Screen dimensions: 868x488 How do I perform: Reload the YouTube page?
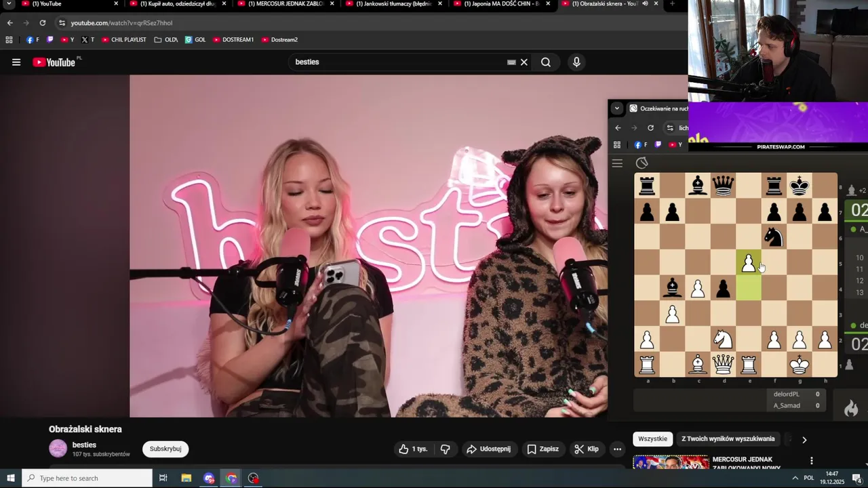tap(42, 23)
